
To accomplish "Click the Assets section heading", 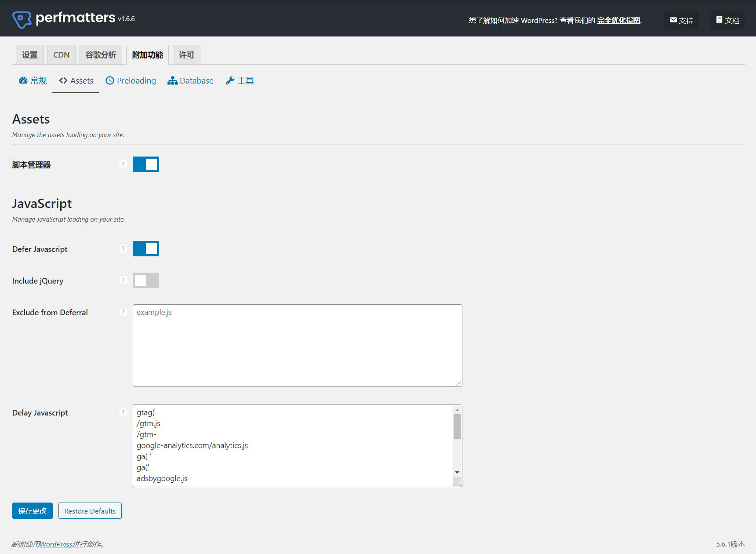I will (x=31, y=119).
